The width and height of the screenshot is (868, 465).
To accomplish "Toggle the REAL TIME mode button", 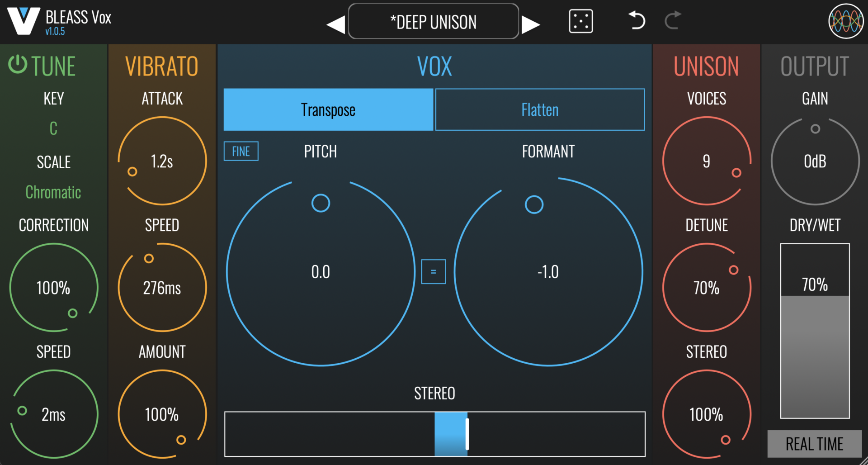I will click(814, 444).
